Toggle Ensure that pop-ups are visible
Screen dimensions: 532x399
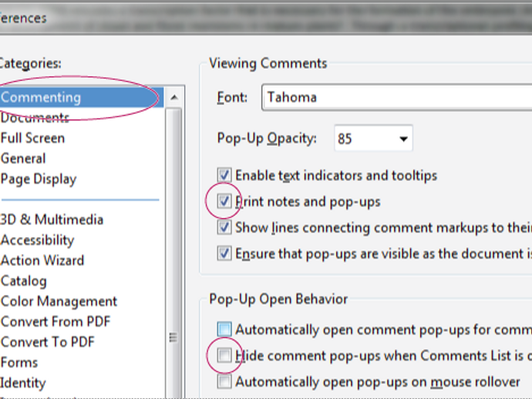[x=224, y=253]
